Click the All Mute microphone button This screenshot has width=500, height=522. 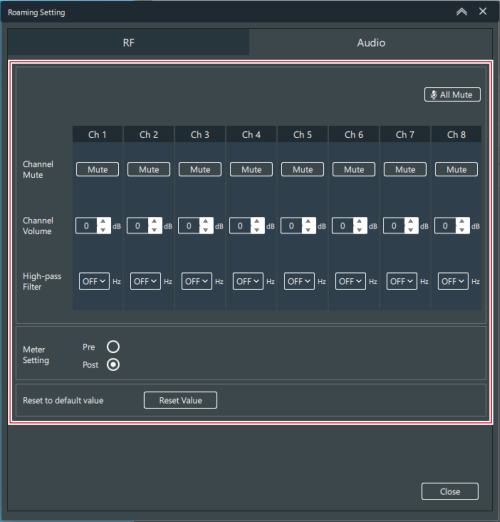pos(452,95)
